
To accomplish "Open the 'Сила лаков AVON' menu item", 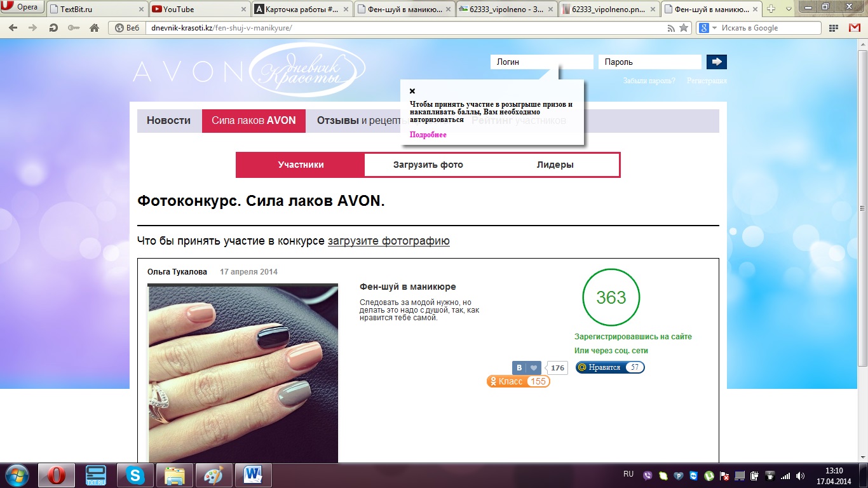I will pos(254,121).
